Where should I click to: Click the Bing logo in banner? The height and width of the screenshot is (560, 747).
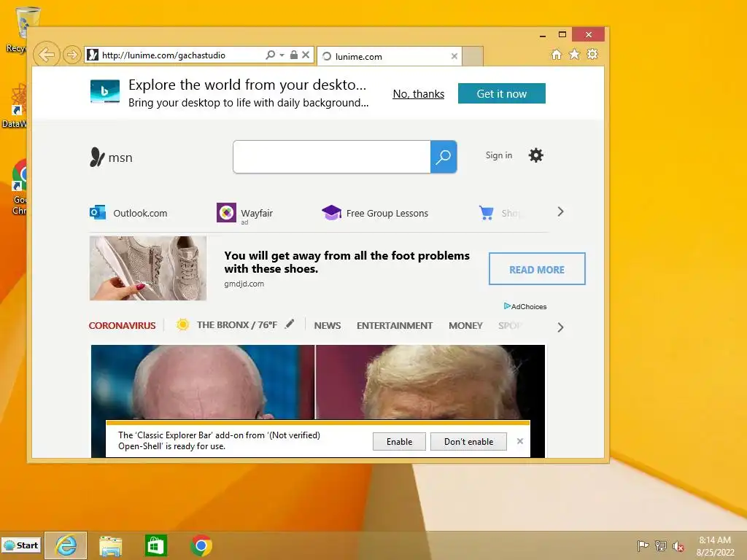tap(105, 91)
